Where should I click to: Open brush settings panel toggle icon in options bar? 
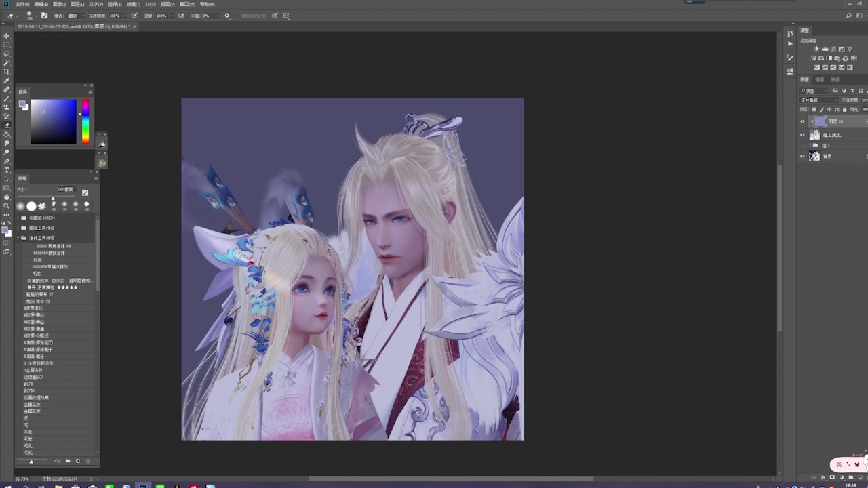tap(45, 16)
